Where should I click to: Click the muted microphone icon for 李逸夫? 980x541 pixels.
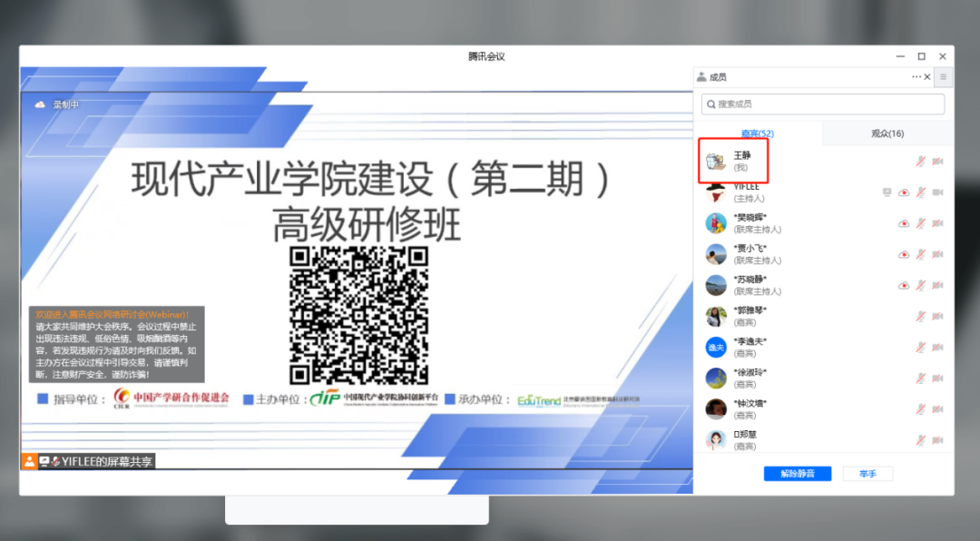[921, 347]
